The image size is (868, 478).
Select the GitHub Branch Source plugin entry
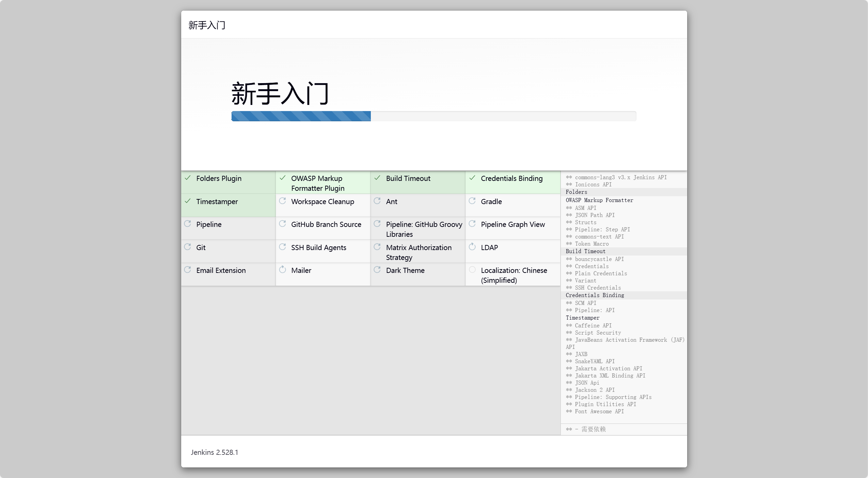coord(326,225)
